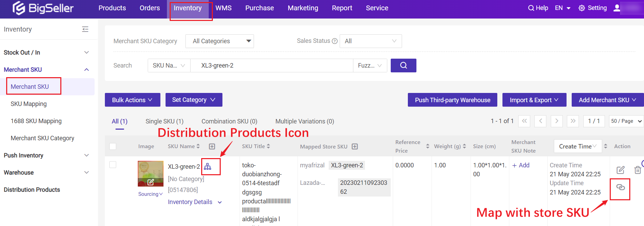This screenshot has height=226, width=644.
Task: Click Push Third-party Warehouse button
Action: [x=452, y=100]
